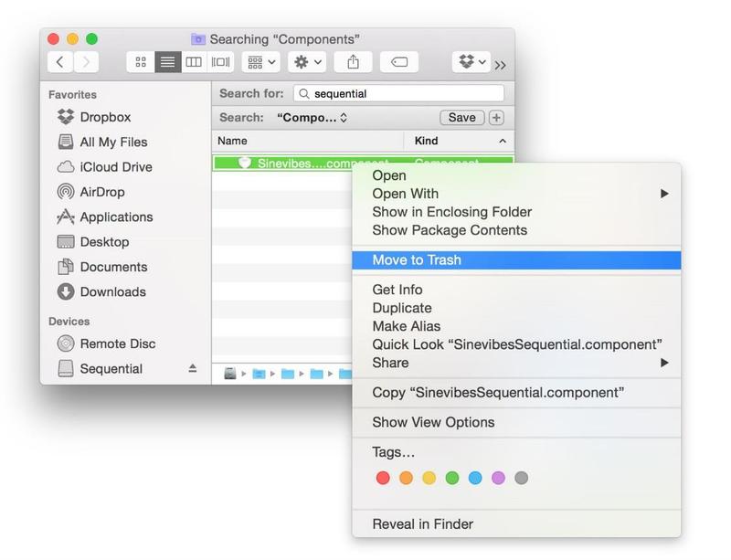This screenshot has height=560, width=731.
Task: Switch to icon grid view
Action: coord(141,62)
